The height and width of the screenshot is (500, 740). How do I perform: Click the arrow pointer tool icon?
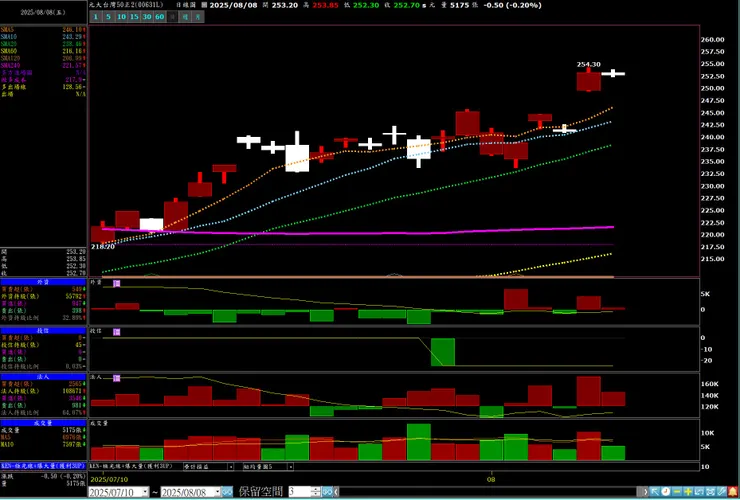coord(655,492)
